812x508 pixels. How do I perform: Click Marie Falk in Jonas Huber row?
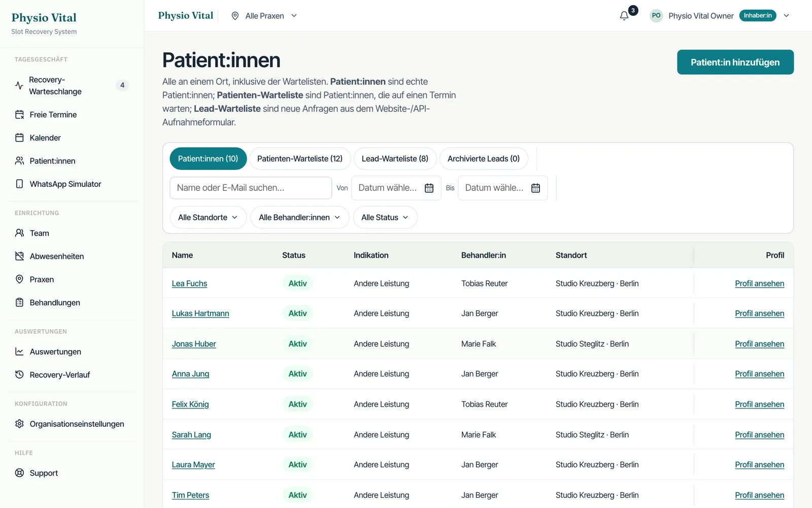point(479,344)
